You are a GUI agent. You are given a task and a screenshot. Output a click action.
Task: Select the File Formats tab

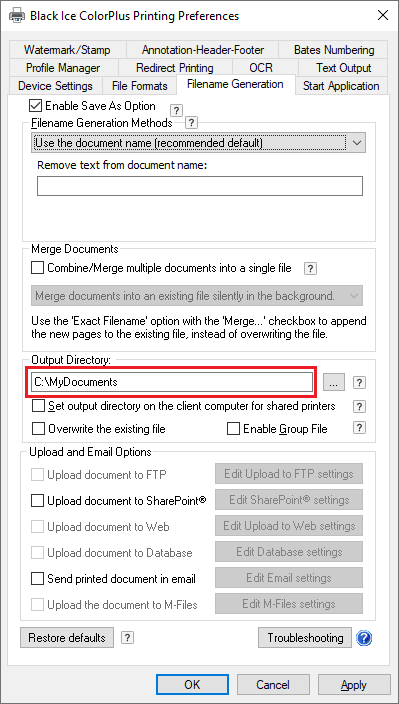tap(140, 86)
